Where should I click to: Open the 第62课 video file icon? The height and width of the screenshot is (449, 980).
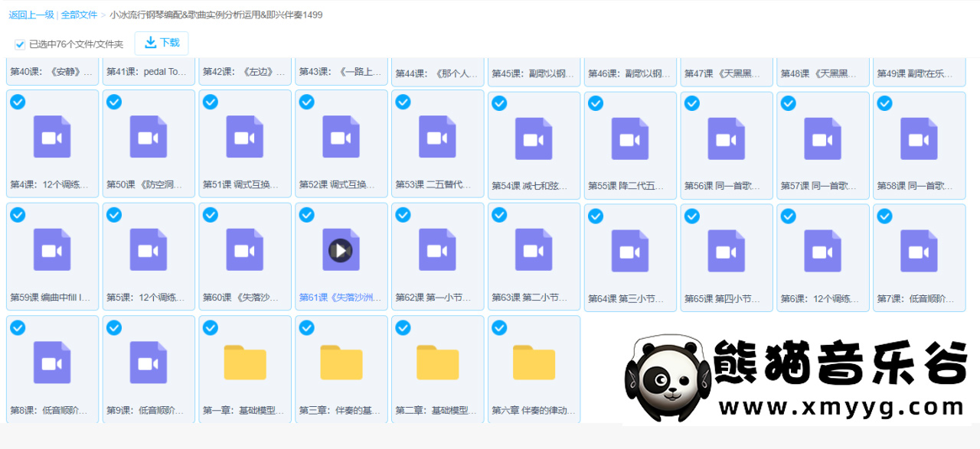point(438,250)
